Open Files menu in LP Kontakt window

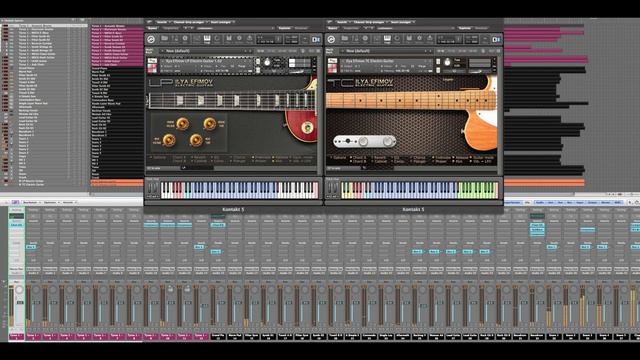[229, 39]
